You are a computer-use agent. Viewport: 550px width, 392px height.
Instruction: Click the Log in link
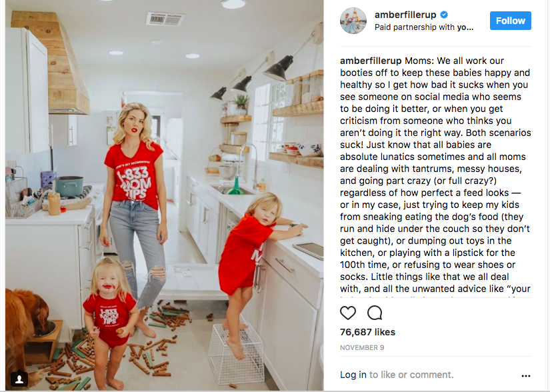[353, 375]
